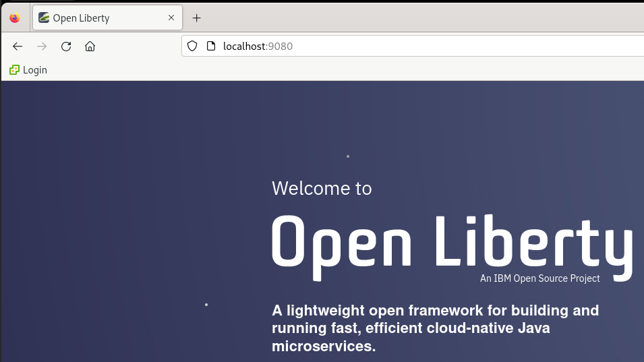Image resolution: width=644 pixels, height=362 pixels.
Task: Click "An IBM Open Source Project" caption
Action: point(539,278)
